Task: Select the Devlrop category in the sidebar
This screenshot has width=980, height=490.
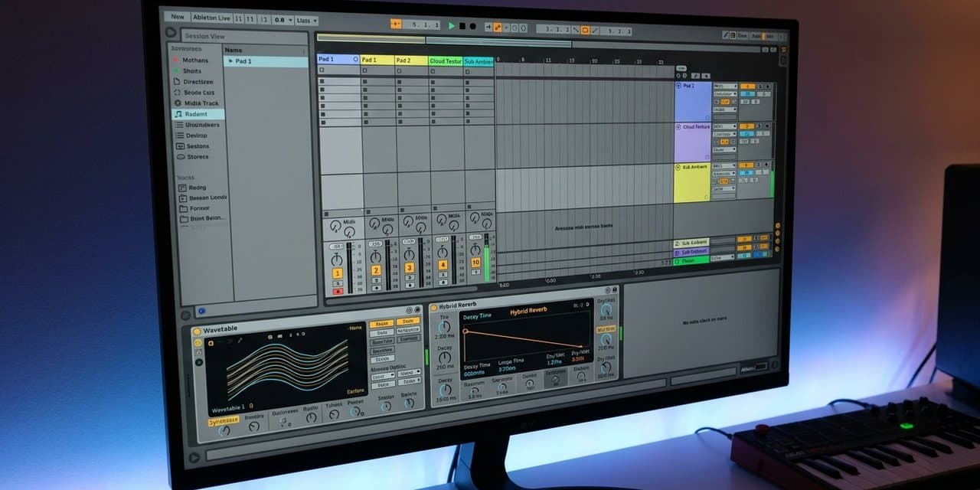Action: pyautogui.click(x=197, y=135)
